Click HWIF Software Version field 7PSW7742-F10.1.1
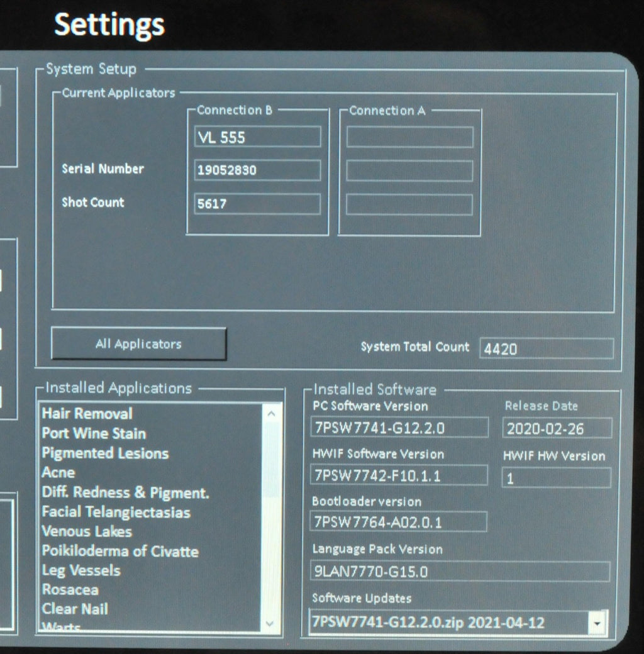 [x=399, y=475]
